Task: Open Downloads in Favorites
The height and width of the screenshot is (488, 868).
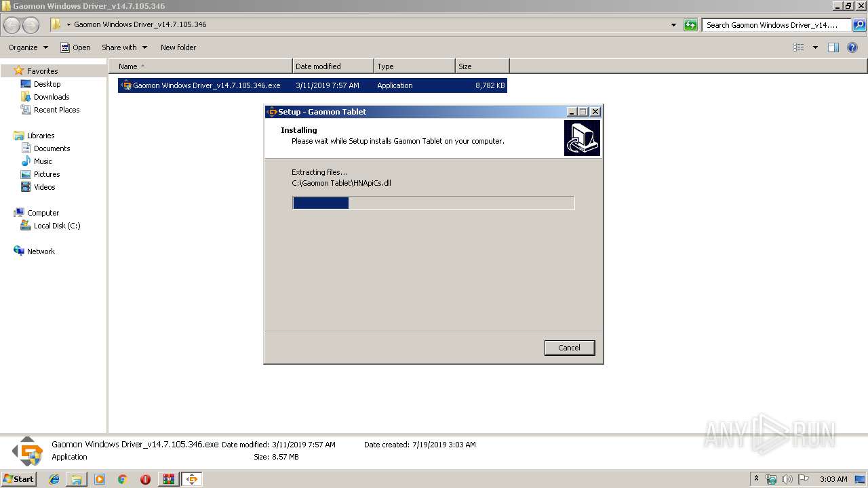Action: (x=52, y=97)
